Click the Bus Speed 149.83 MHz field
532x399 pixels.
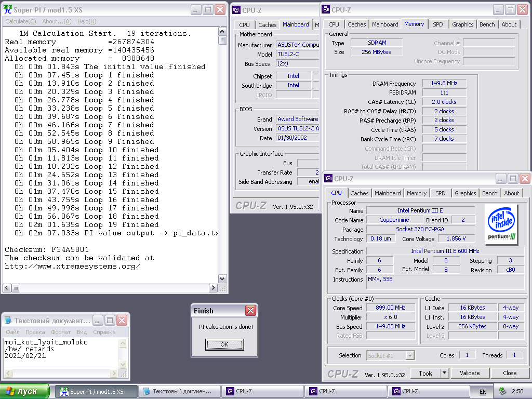pos(391,326)
